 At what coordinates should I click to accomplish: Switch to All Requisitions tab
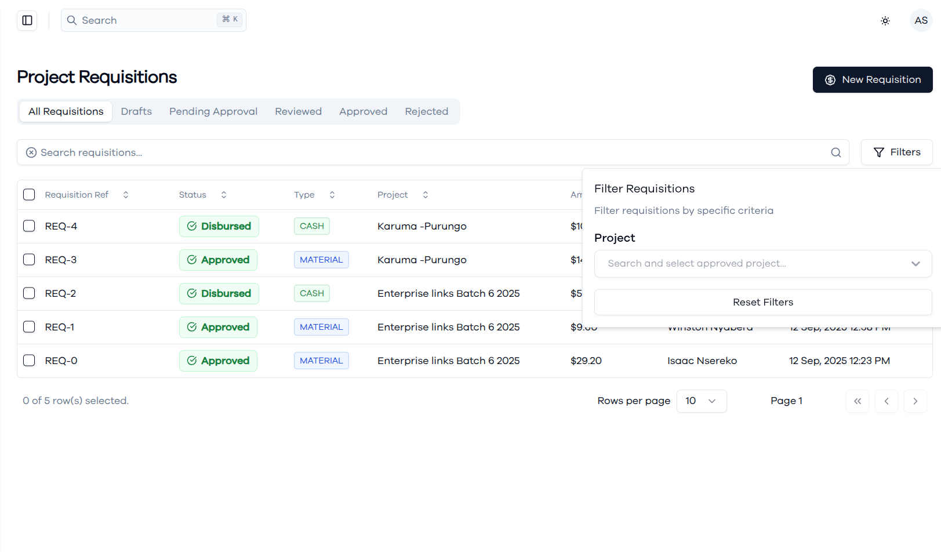point(66,111)
